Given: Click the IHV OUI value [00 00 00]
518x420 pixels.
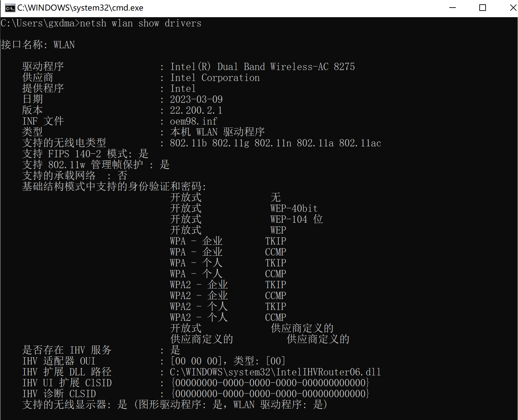Looking at the screenshot, I should (x=196, y=361).
